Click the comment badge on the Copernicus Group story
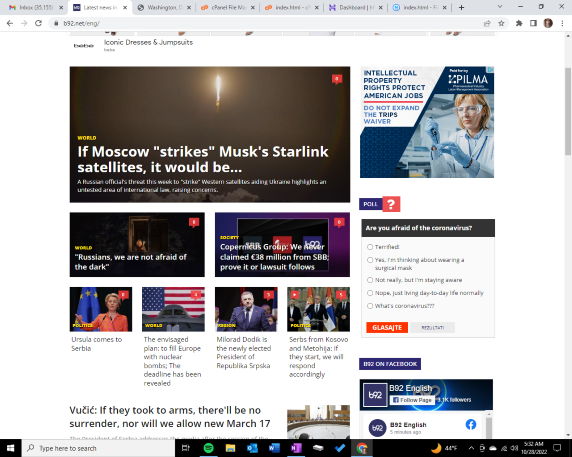This screenshot has width=572, height=457. pyautogui.click(x=339, y=222)
